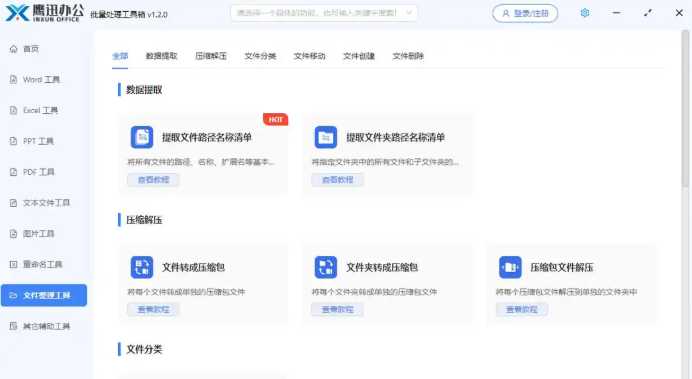Click the Word 工具 text label
This screenshot has width=692, height=379.
tap(41, 79)
